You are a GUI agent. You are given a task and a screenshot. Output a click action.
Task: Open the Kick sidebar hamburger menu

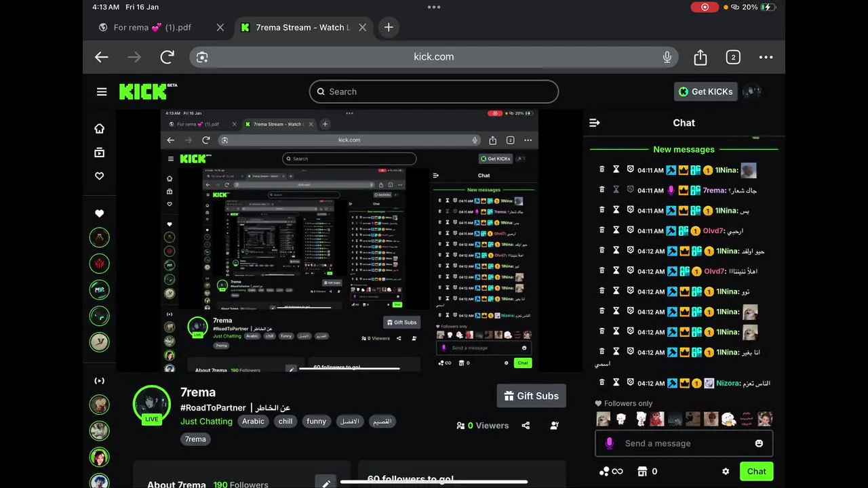pos(102,92)
